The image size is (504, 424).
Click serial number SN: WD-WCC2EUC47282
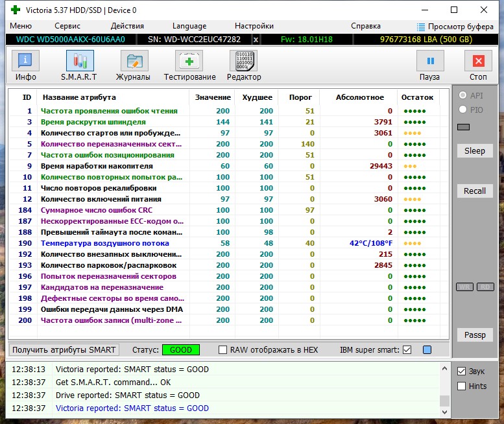[x=194, y=40]
